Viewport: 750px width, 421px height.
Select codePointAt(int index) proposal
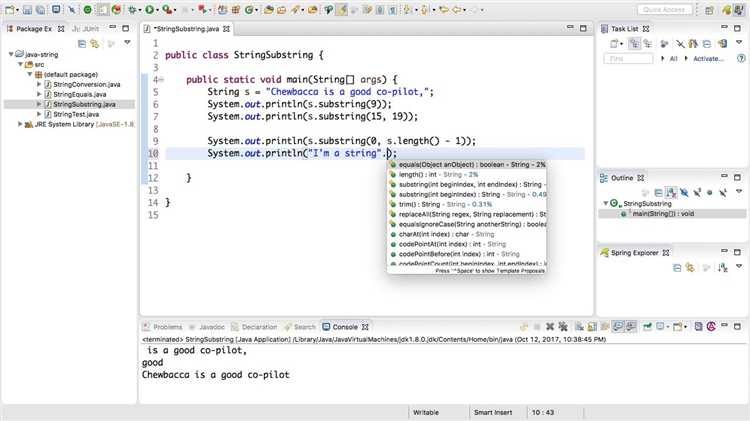467,244
